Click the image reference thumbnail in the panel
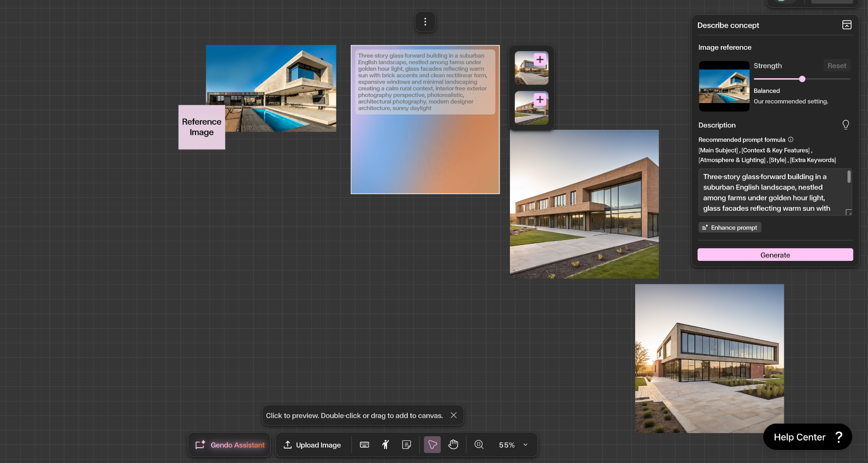The image size is (868, 463). click(723, 86)
